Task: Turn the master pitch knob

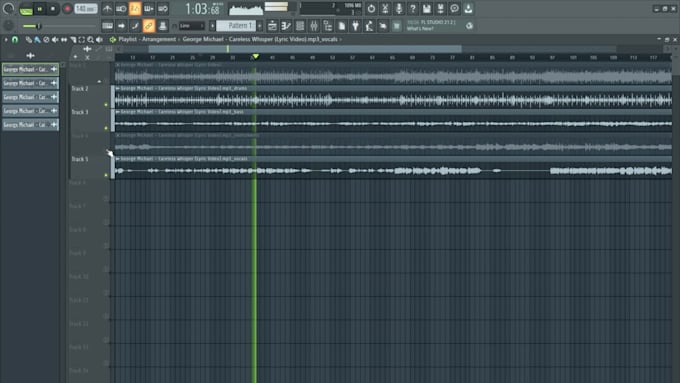Action: tap(8, 26)
